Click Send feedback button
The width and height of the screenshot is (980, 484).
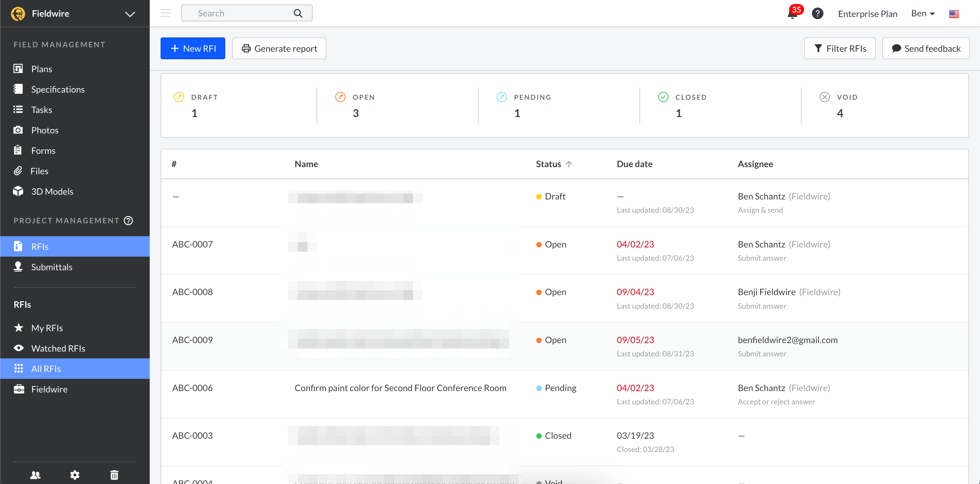pos(926,48)
